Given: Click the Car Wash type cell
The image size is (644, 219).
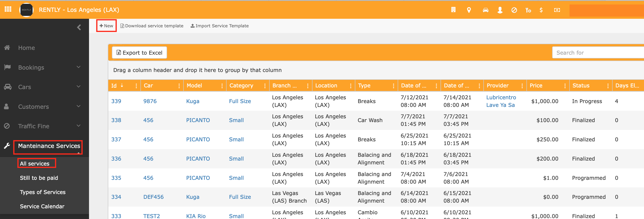Looking at the screenshot, I should tap(370, 120).
